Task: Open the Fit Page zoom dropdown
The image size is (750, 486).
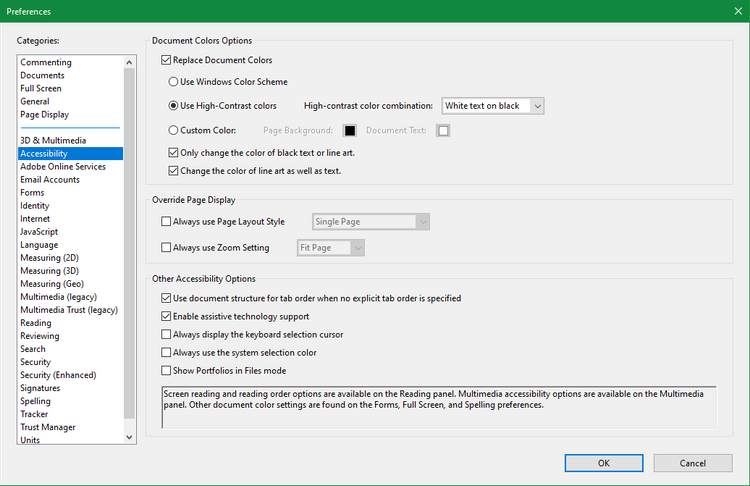Action: point(331,248)
